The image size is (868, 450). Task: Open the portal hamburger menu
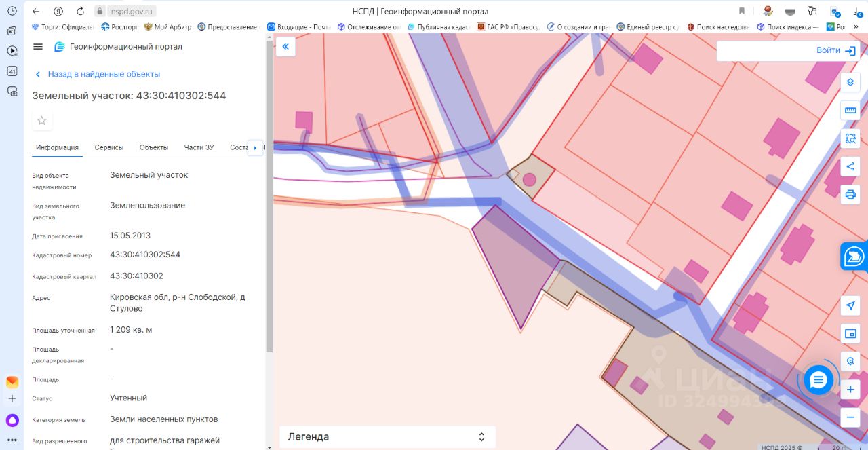(x=38, y=47)
